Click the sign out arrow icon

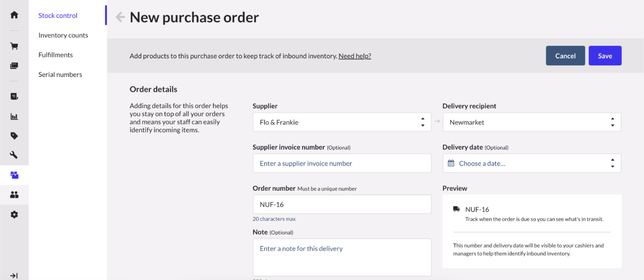coord(14,275)
